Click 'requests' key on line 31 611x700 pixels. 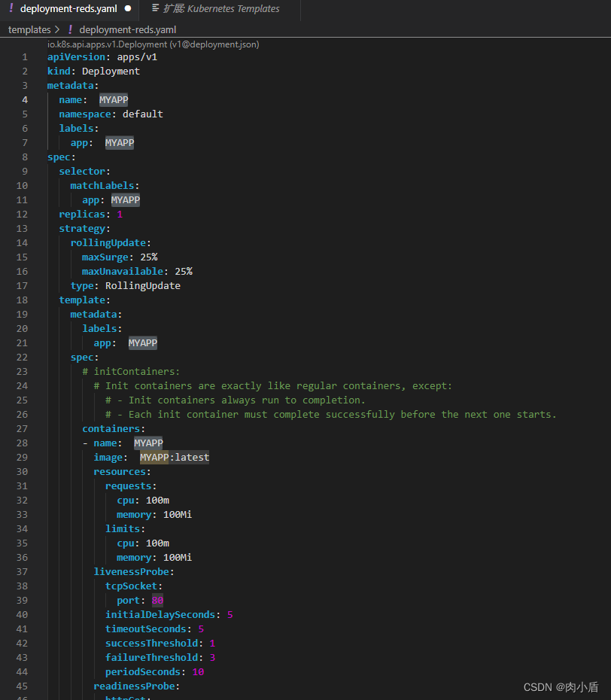128,485
